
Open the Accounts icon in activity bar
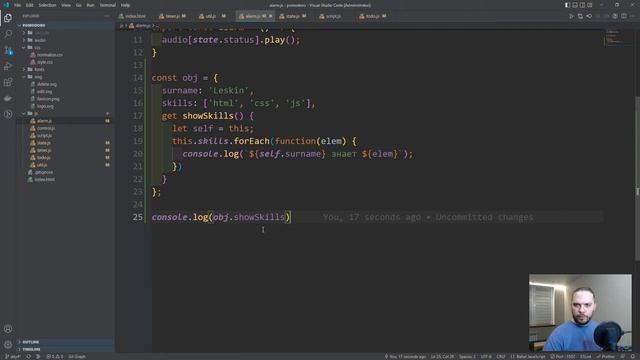tap(8, 329)
